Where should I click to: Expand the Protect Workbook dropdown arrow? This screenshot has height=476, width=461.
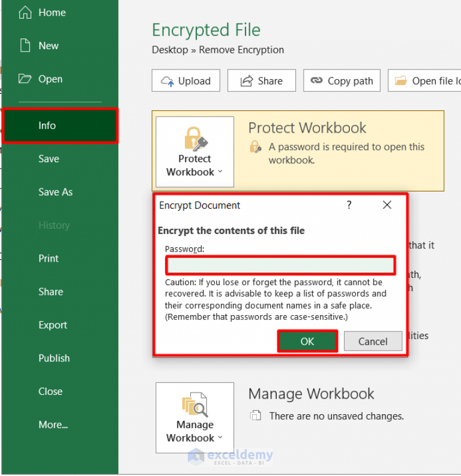[220, 172]
